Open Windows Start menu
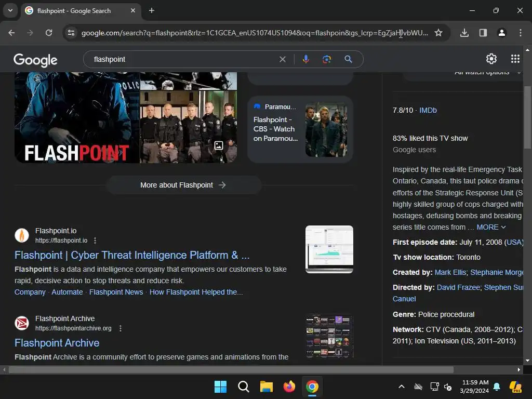The height and width of the screenshot is (399, 532). (220, 387)
